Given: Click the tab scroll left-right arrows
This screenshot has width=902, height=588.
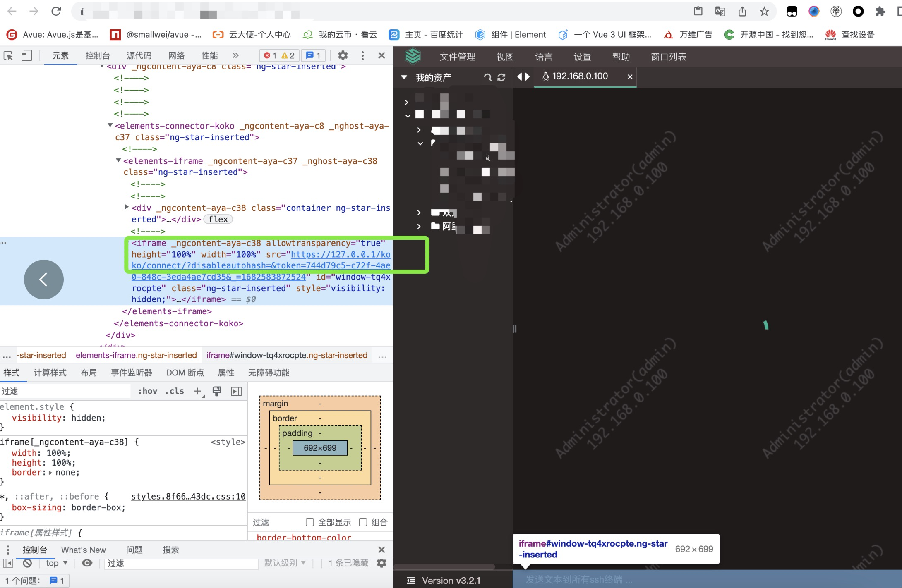Looking at the screenshot, I should 523,76.
